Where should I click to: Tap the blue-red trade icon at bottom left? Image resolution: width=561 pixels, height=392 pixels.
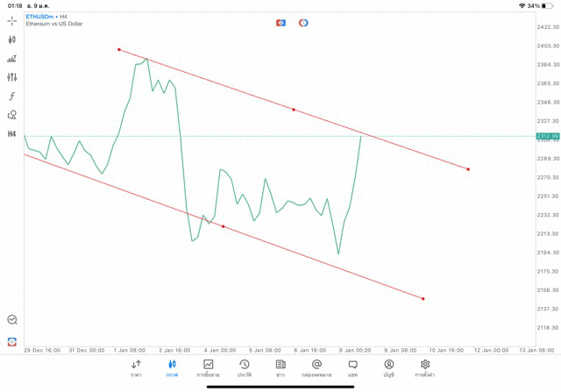[x=12, y=341]
